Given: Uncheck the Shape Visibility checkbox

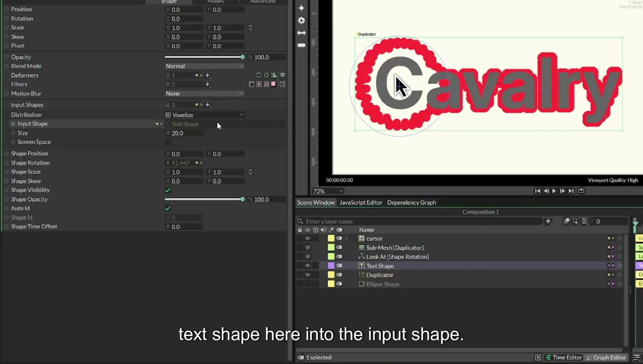Looking at the screenshot, I should pyautogui.click(x=168, y=190).
